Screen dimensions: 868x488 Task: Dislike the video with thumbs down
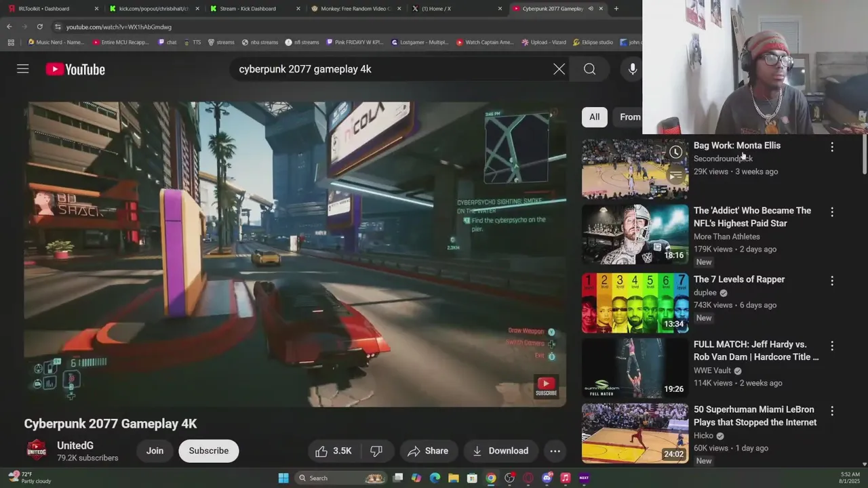[x=376, y=451]
